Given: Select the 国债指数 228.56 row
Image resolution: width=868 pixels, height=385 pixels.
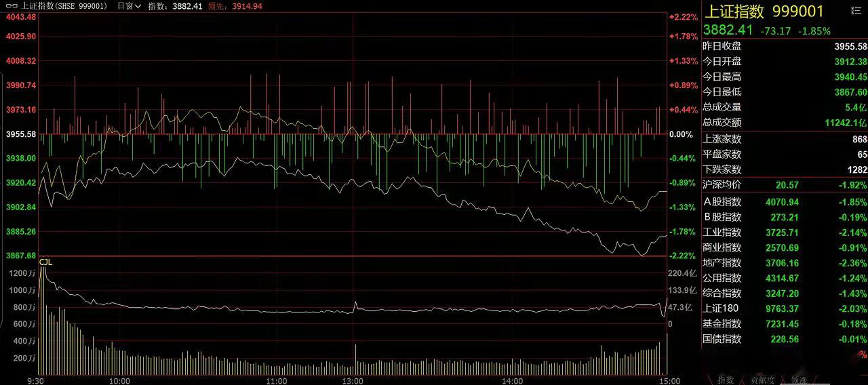Looking at the screenshot, I should 785,339.
